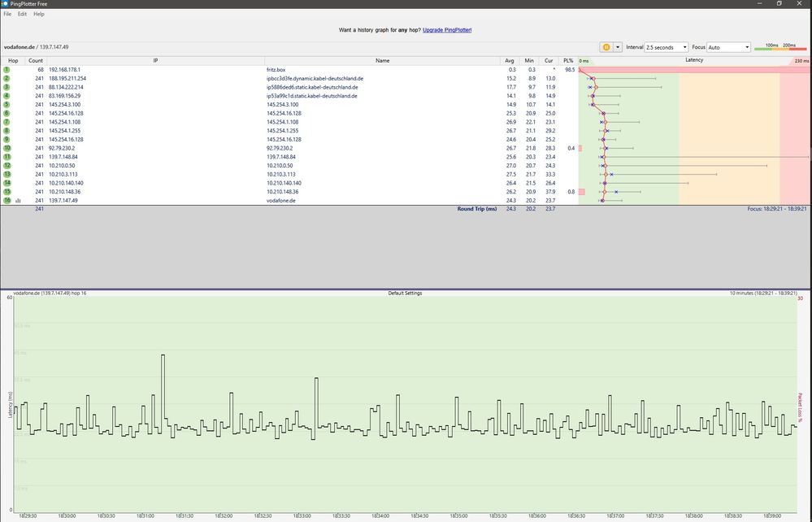The height and width of the screenshot is (522, 812).
Task: Select the fritz.box name cell
Action: tap(276, 69)
